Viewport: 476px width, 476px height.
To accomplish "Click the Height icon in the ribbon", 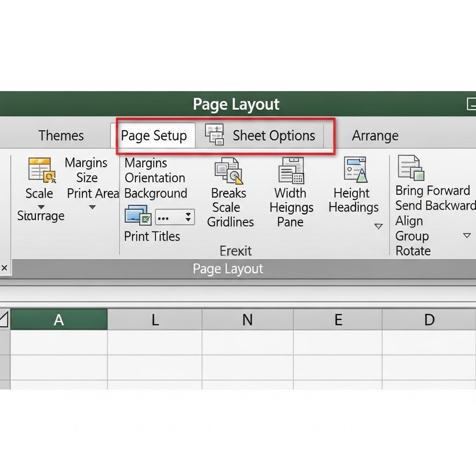I will tap(356, 170).
